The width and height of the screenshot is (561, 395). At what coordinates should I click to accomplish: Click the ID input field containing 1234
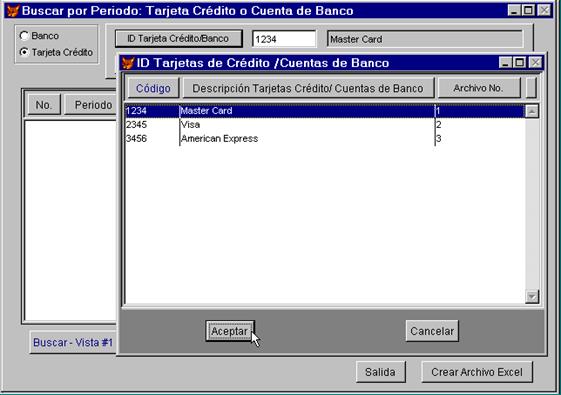click(284, 39)
